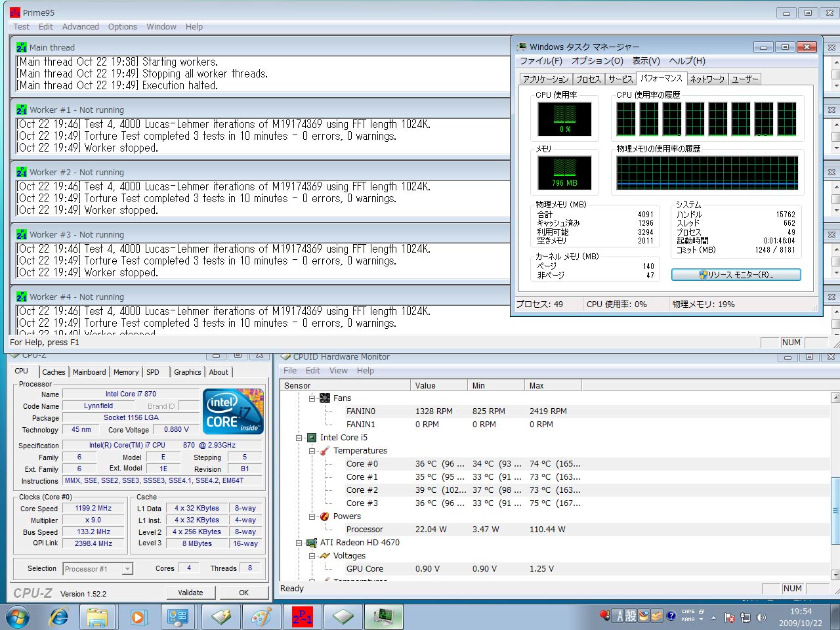Click the Hardware Monitor vertical scrollbar
Image resolution: width=840 pixels, height=630 pixels.
[x=835, y=510]
